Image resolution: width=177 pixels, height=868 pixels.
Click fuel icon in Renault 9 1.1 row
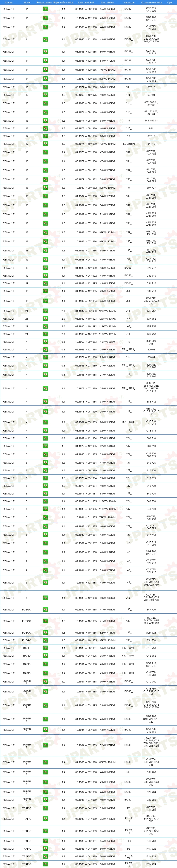45,543
